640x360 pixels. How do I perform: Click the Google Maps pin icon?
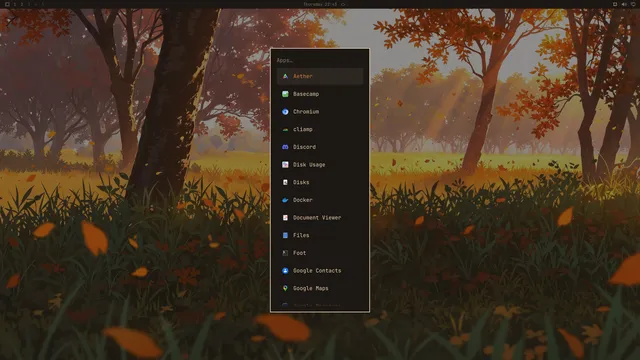tap(285, 289)
